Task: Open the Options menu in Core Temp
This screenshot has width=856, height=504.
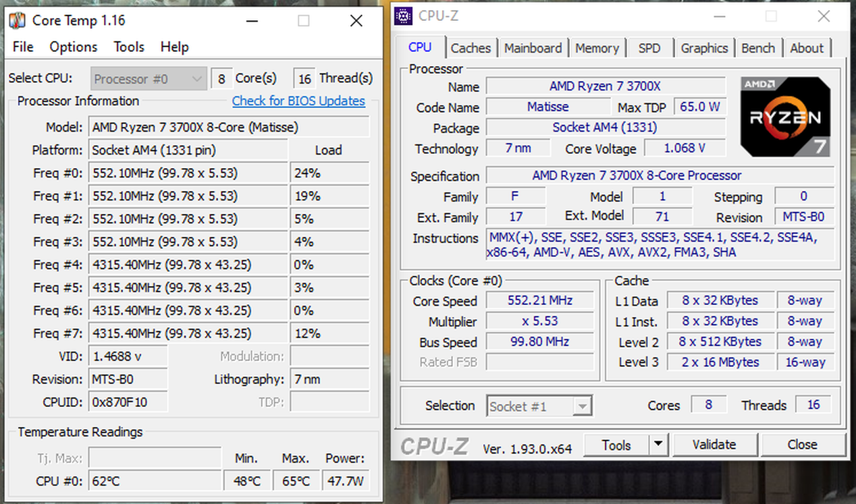Action: click(74, 47)
